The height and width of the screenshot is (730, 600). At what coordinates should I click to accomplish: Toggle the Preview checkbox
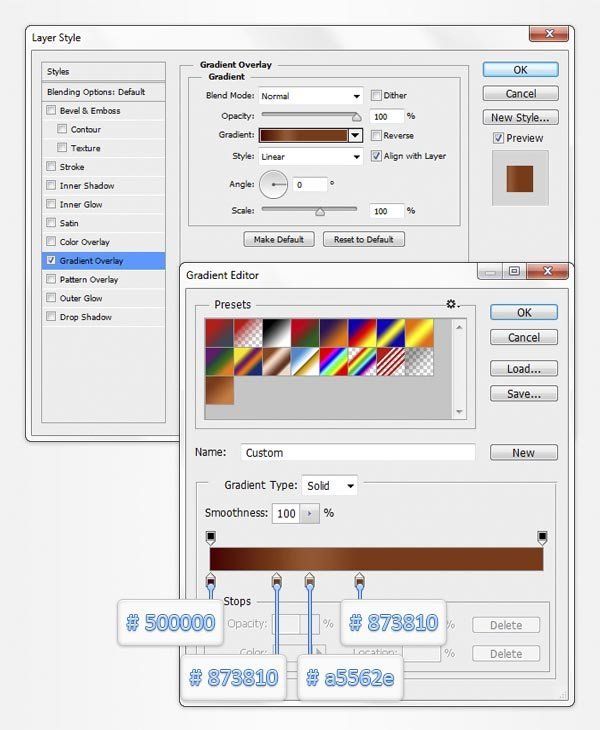click(499, 138)
